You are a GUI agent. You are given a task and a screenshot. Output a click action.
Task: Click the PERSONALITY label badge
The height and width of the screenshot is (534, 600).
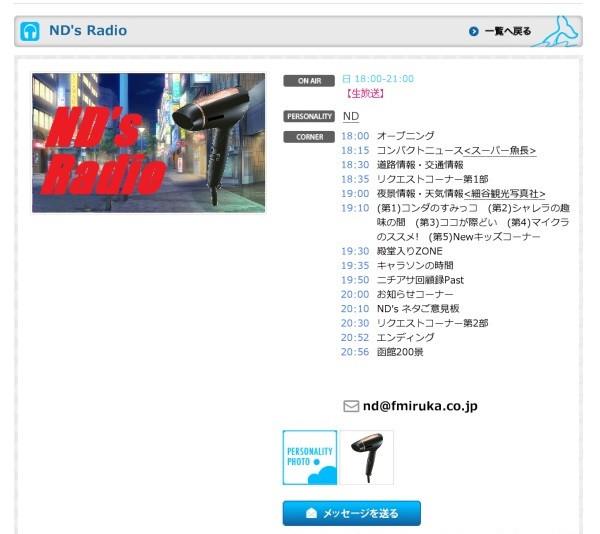point(308,116)
